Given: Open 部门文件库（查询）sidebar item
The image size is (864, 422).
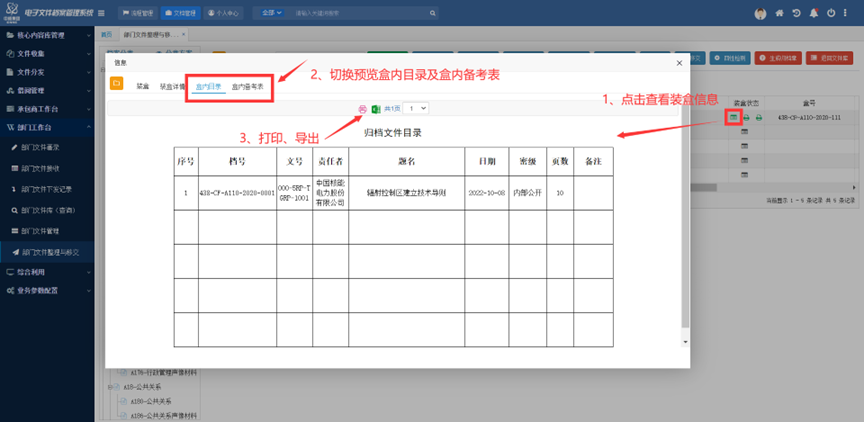Looking at the screenshot, I should (47, 210).
